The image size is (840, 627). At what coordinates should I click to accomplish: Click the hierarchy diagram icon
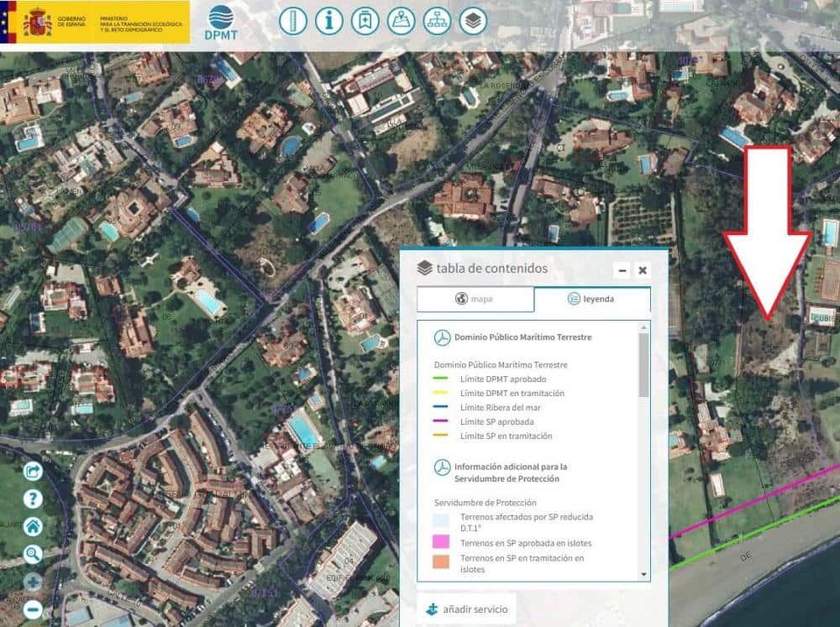(x=438, y=20)
